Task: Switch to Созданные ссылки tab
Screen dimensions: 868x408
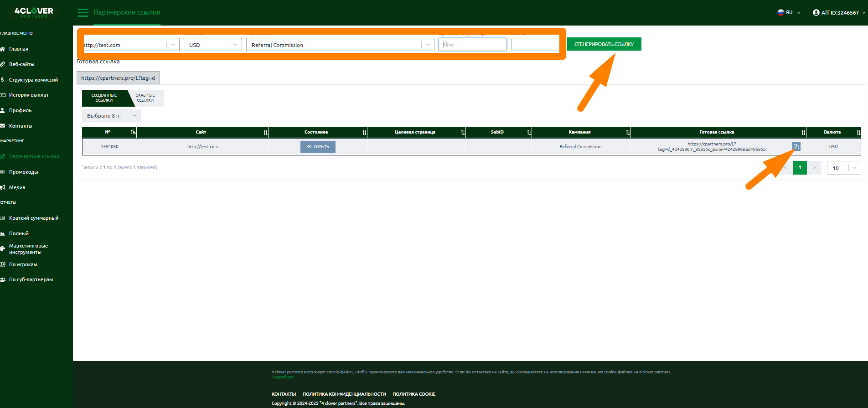Action: [104, 98]
